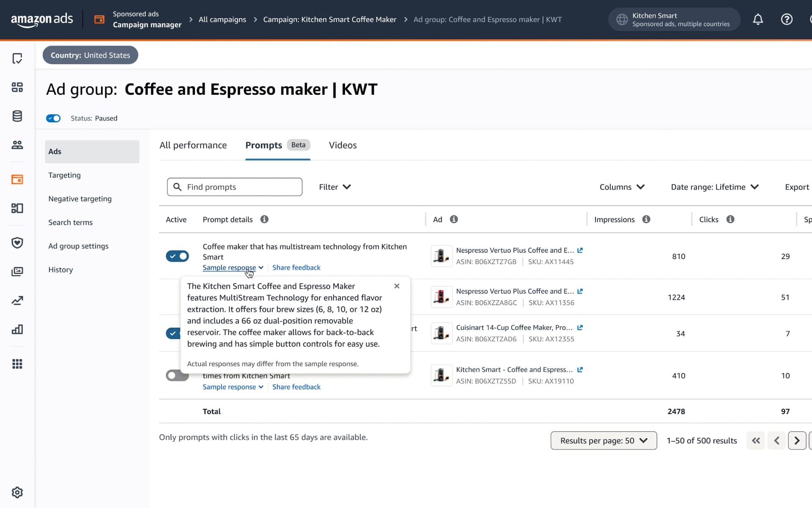Switch to the Videos tab

click(343, 145)
